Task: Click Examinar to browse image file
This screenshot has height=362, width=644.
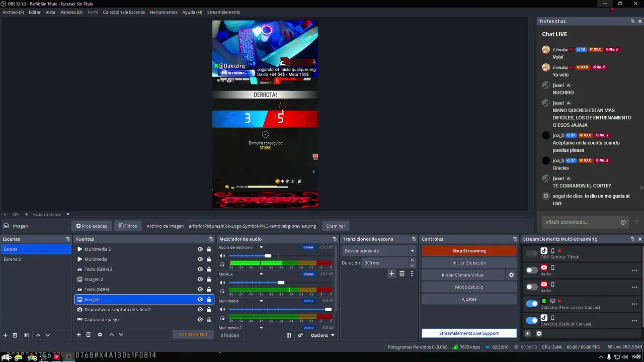Action: 336,226
